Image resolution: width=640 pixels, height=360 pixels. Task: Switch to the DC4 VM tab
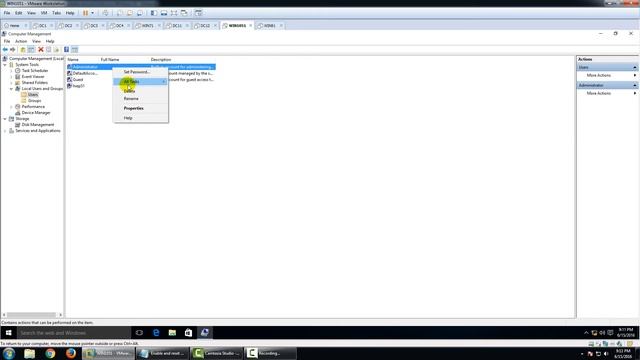(x=119, y=26)
